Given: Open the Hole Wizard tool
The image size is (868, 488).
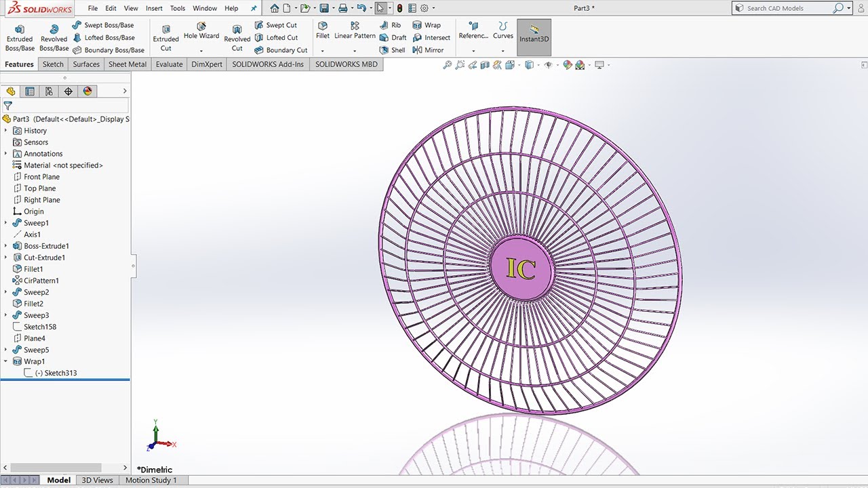Looking at the screenshot, I should point(201,31).
